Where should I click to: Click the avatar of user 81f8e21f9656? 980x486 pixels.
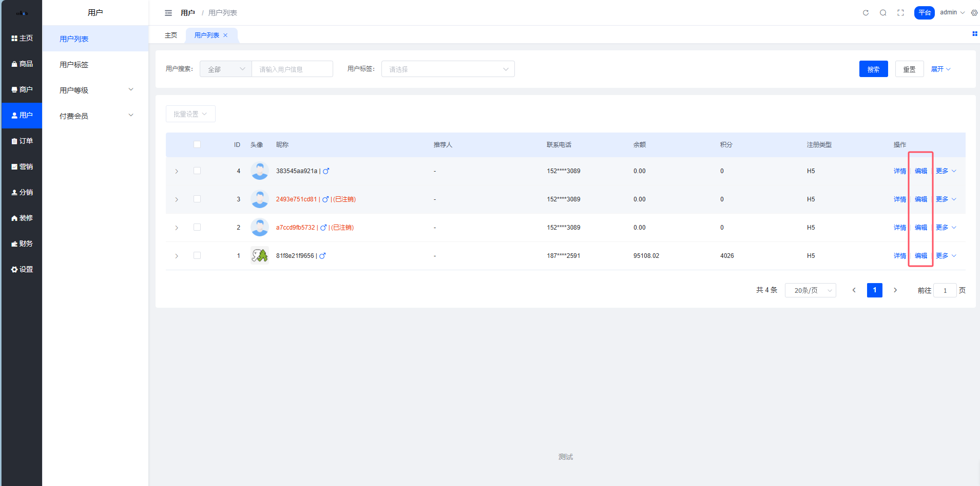(x=259, y=255)
